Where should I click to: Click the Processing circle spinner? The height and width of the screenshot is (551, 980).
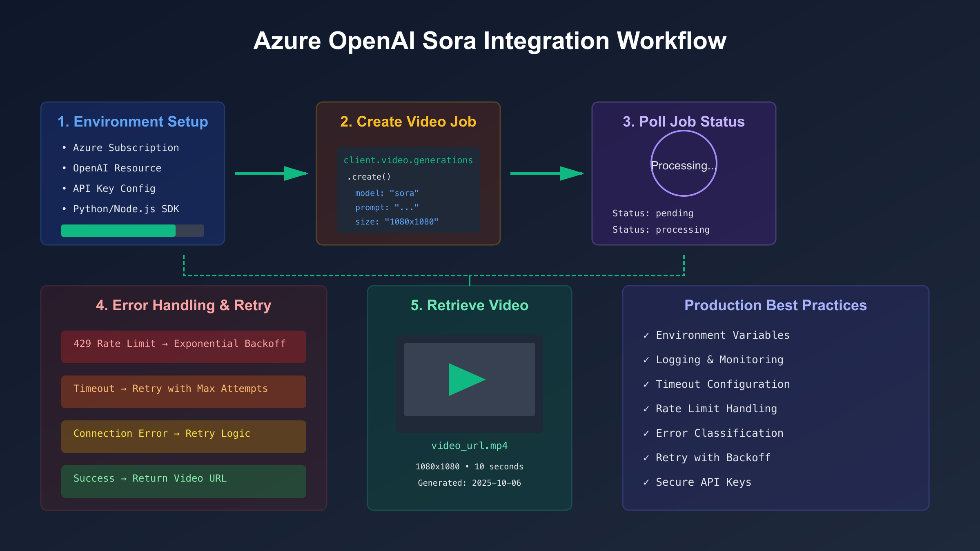pos(684,163)
